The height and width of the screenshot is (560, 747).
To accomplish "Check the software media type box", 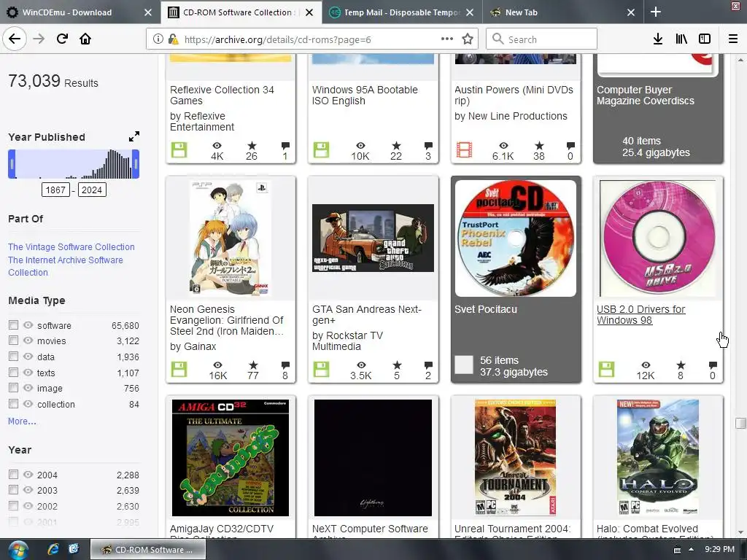I will pos(13,324).
